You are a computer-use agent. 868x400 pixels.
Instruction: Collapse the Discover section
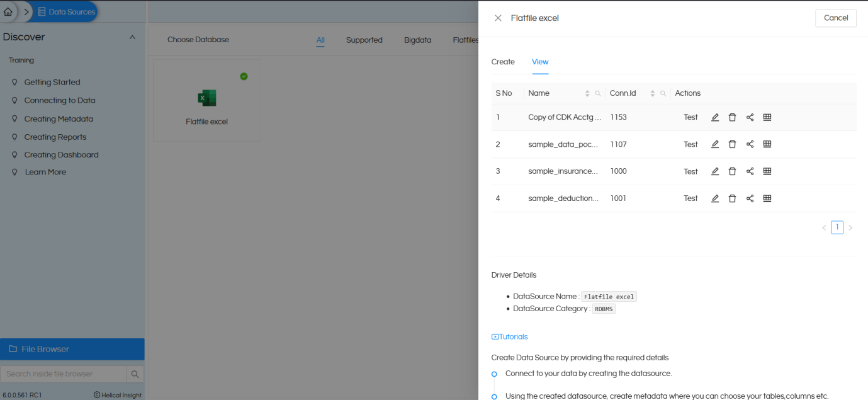tap(132, 37)
